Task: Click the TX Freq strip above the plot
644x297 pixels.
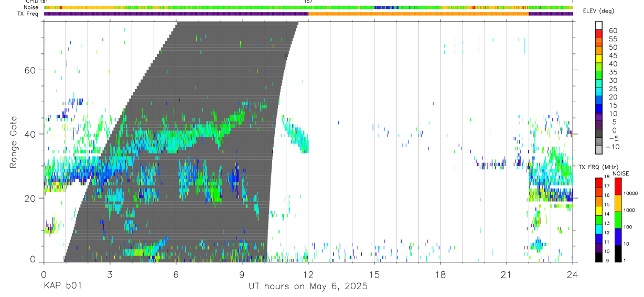Action: point(308,14)
